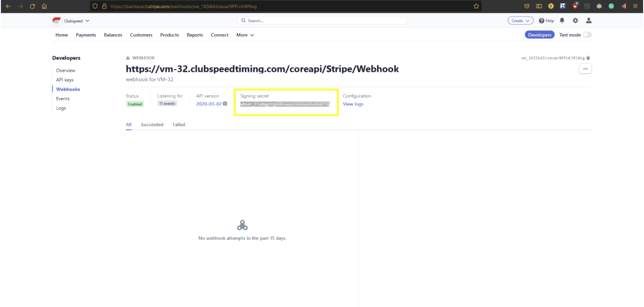Screen dimensions: 644x307
Task: Open the red shield extension with badge
Action: (x=575, y=6)
